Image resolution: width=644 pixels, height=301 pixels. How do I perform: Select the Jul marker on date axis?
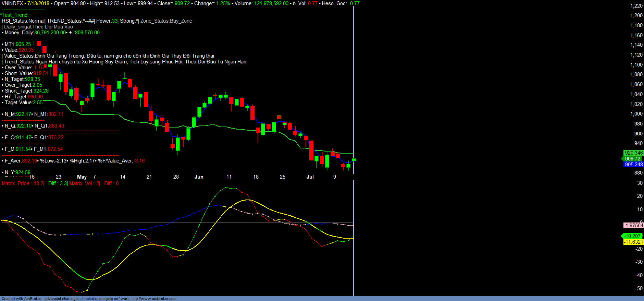pos(310,177)
